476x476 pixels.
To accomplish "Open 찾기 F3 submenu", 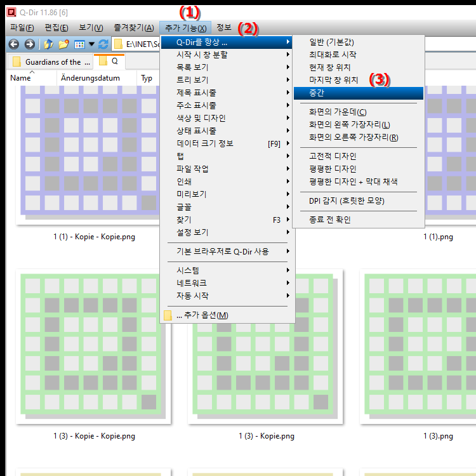I will click(x=227, y=220).
